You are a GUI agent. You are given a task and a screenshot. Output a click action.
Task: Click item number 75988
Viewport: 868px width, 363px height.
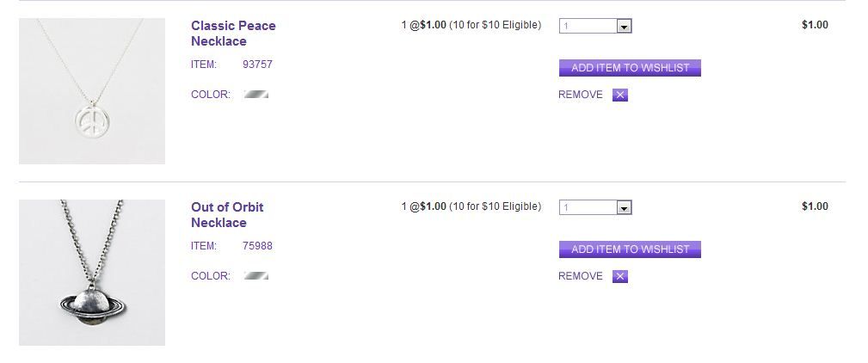point(257,246)
